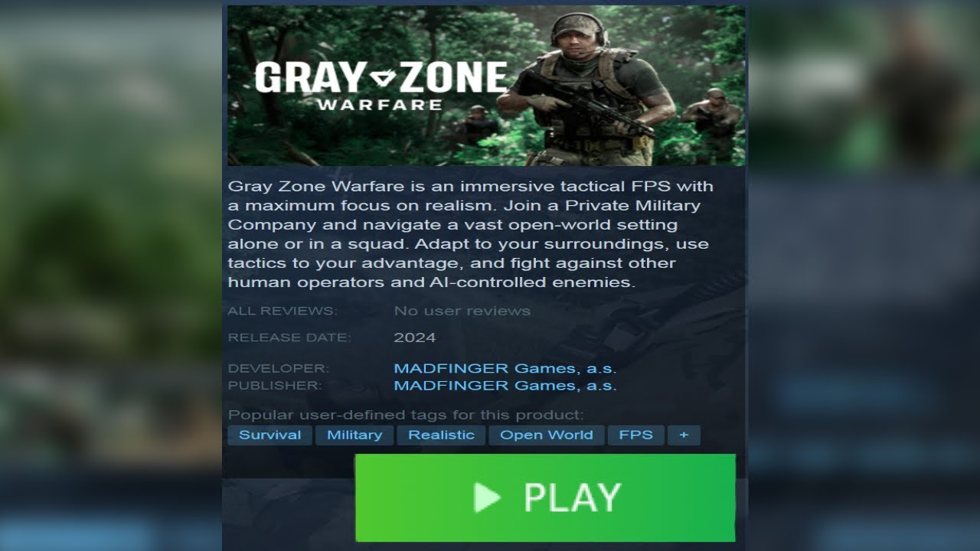Open the Realistic tag
Image resolution: width=980 pixels, height=551 pixels.
click(441, 435)
